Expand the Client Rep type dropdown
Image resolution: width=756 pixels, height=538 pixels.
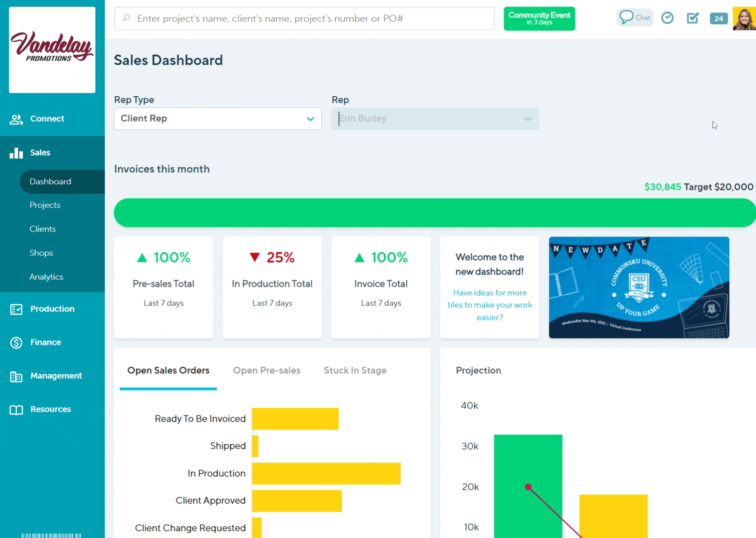(x=218, y=119)
